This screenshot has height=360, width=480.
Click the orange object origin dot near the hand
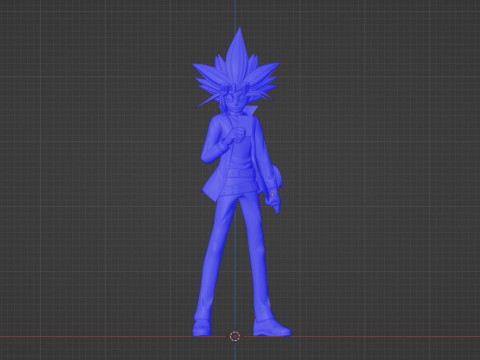coord(272,194)
